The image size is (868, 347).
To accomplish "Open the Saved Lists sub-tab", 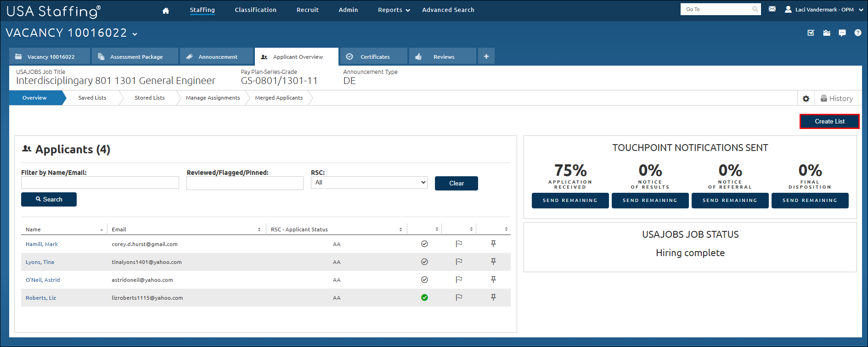I will (x=92, y=98).
